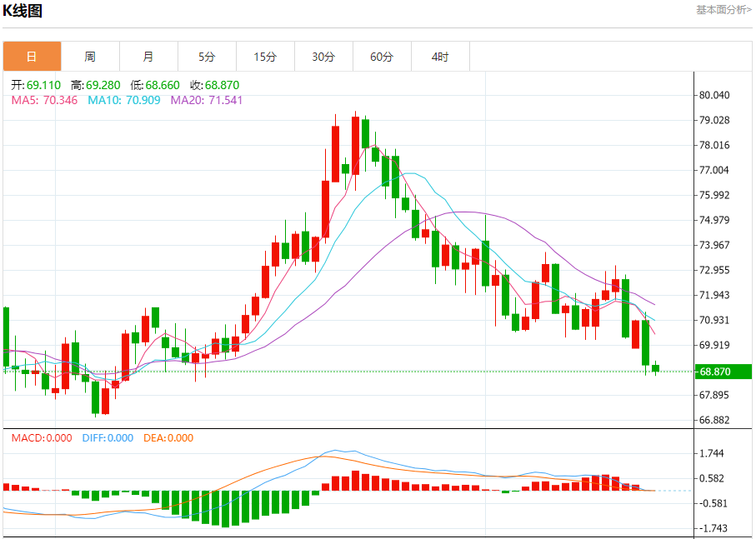Image resolution: width=756 pixels, height=539 pixels.
Task: Click the 74.979 price axis label
Action: 714,220
